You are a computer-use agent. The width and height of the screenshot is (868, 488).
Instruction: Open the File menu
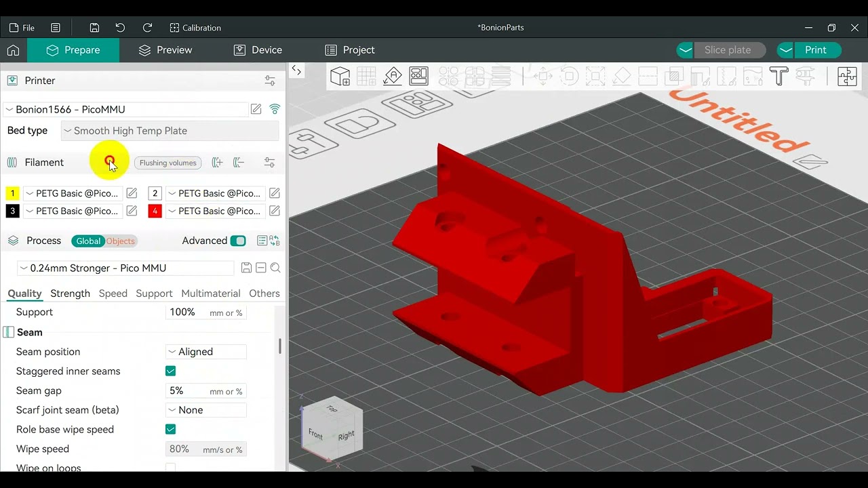pyautogui.click(x=22, y=28)
